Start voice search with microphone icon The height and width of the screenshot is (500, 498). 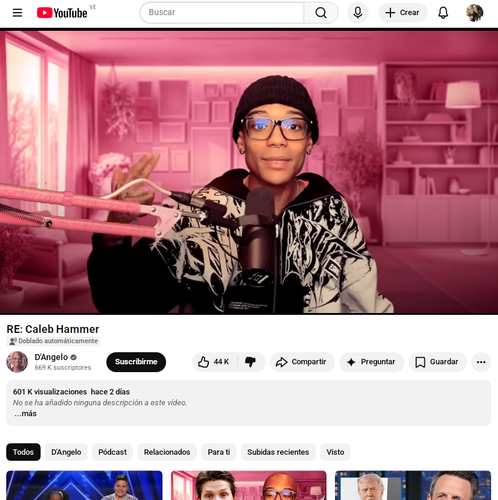click(358, 13)
